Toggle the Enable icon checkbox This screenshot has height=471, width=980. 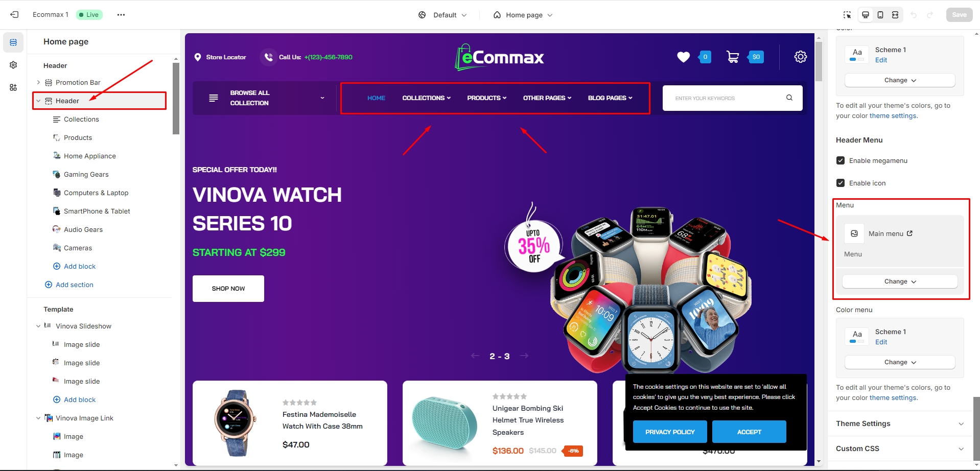click(x=841, y=183)
